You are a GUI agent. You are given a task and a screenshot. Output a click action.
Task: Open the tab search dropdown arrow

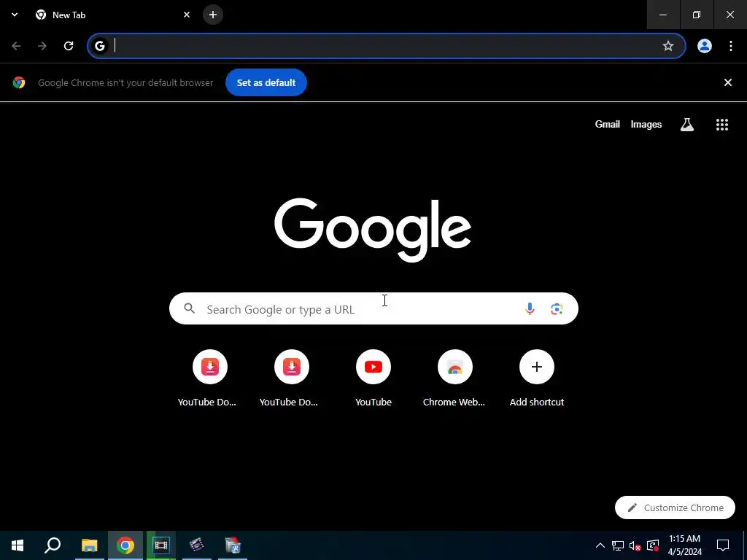click(x=15, y=15)
